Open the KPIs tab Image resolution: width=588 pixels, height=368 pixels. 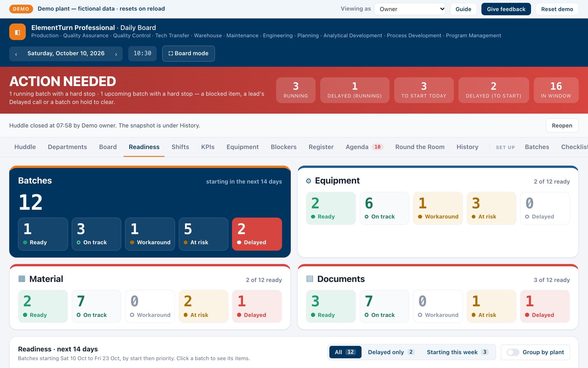[x=208, y=147]
